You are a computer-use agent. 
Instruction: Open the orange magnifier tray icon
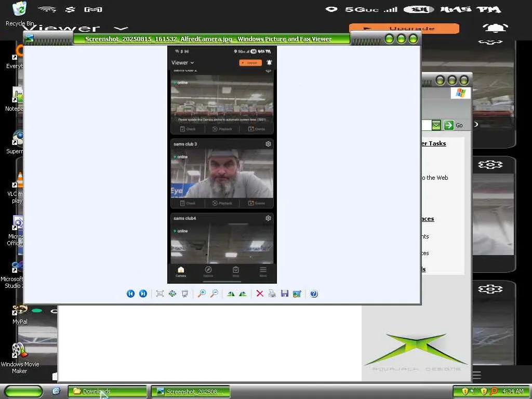tap(494, 391)
